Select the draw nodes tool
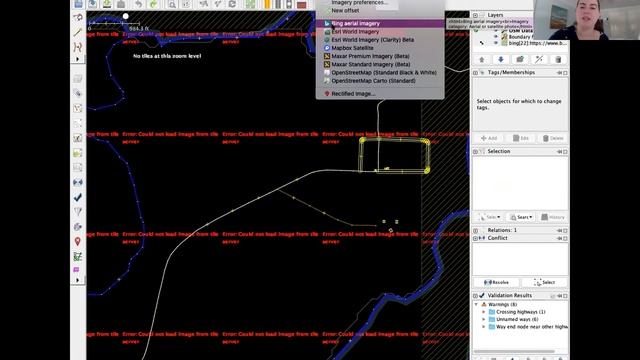This screenshot has height=360, width=640. [78, 32]
